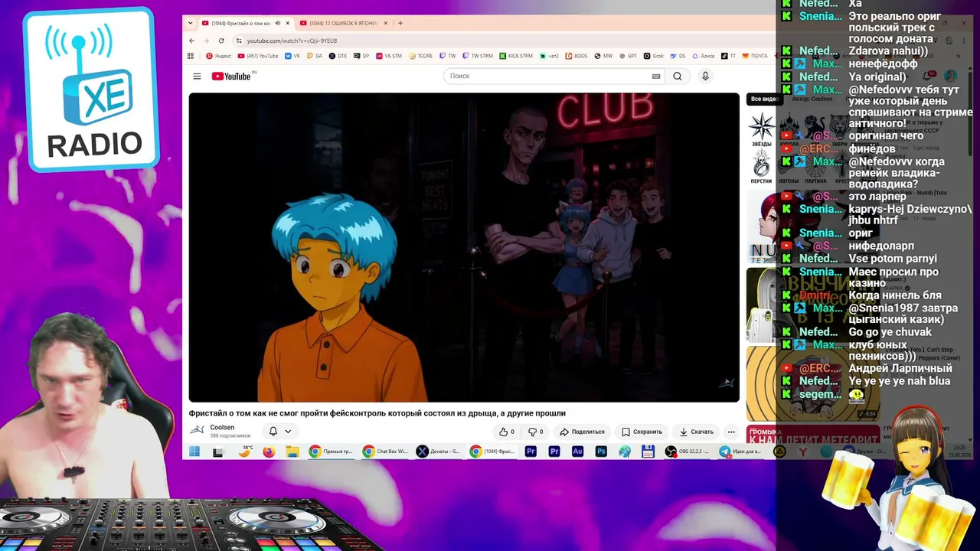Image resolution: width=980 pixels, height=551 pixels.
Task: Switch to the 'Донаты' taskbar window
Action: pyautogui.click(x=439, y=452)
